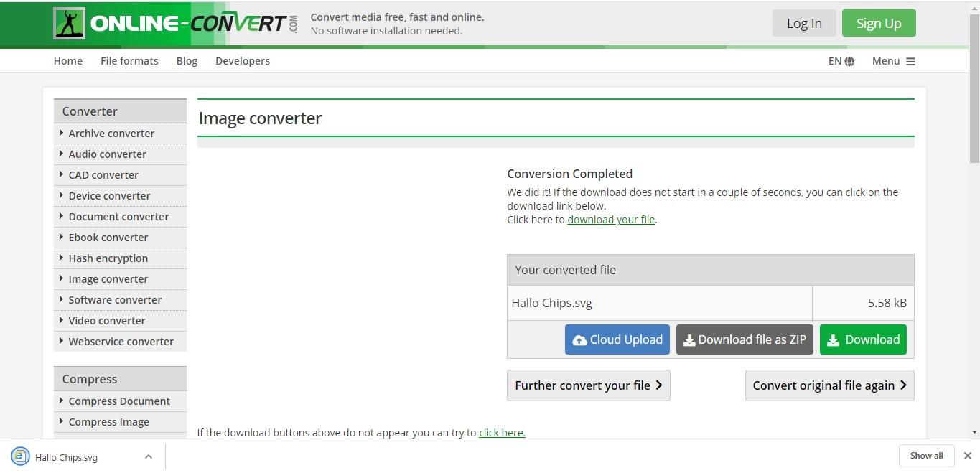
Task: Open the Blog menu item
Action: pyautogui.click(x=187, y=61)
